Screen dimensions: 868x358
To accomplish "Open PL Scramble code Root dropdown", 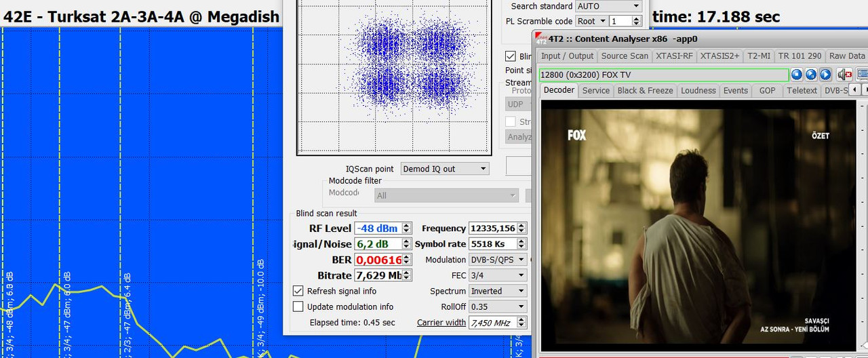I will (x=591, y=21).
